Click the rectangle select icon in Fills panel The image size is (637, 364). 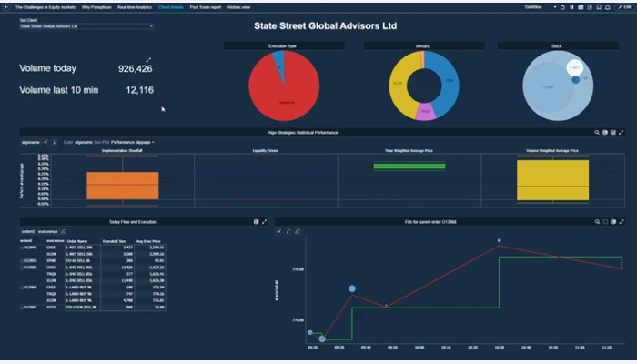[605, 222]
